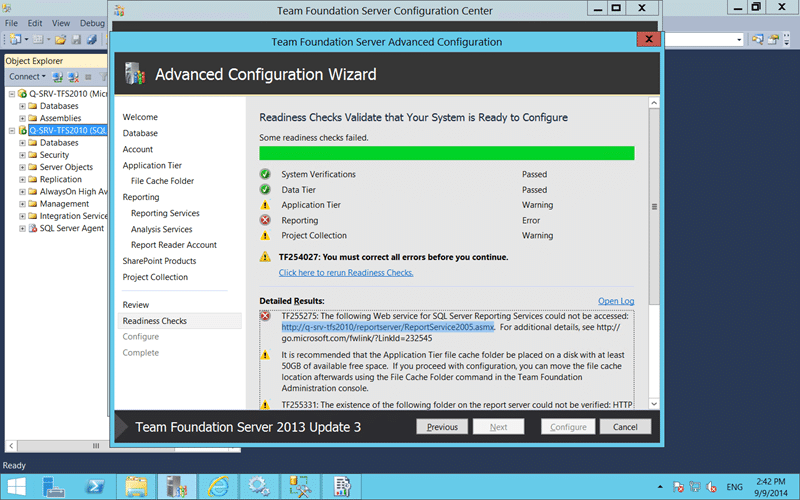Screen dimensions: 800x500
Task: Open PowerShell from the taskbar
Action: coord(95,487)
